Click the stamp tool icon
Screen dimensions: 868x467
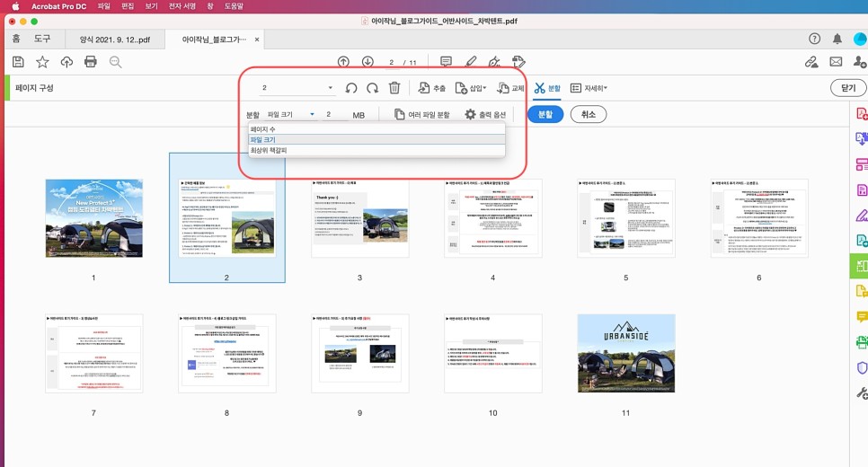pos(518,62)
